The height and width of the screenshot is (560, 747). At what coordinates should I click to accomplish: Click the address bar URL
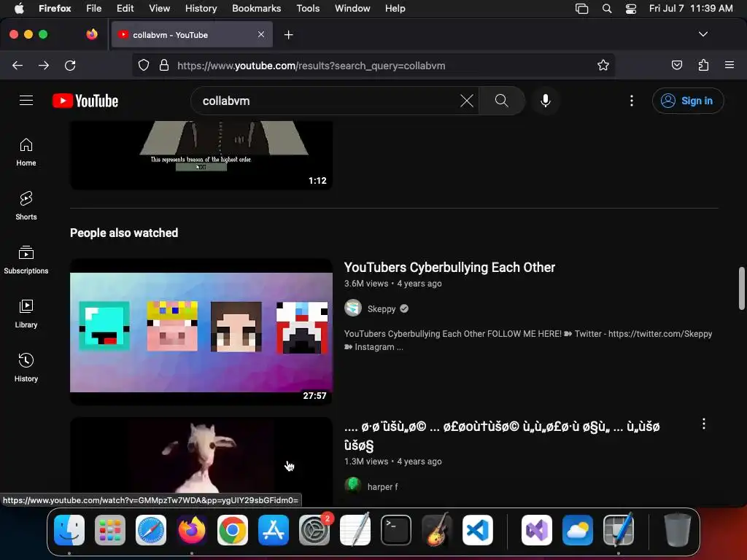[311, 66]
